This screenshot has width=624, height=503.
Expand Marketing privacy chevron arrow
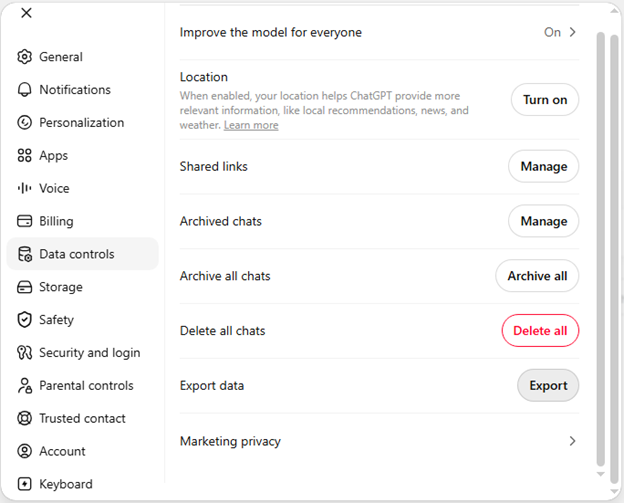pos(572,441)
